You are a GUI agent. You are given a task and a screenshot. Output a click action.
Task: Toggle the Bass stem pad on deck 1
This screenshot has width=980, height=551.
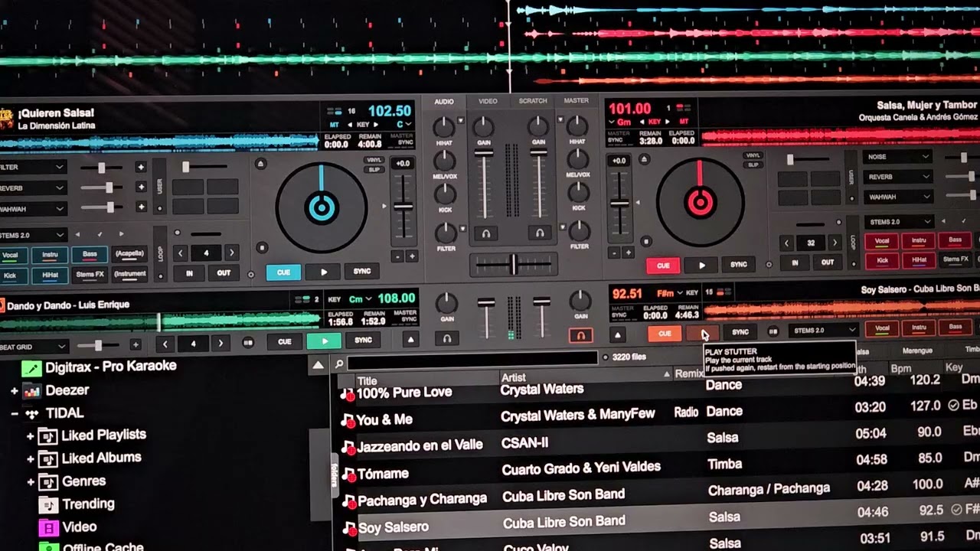[90, 254]
